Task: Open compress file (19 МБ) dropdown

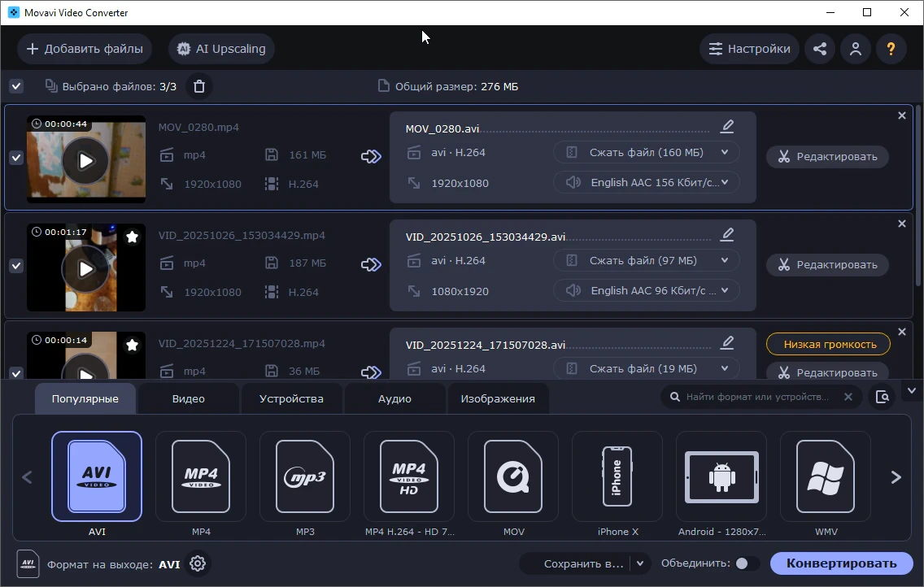Action: coord(646,368)
